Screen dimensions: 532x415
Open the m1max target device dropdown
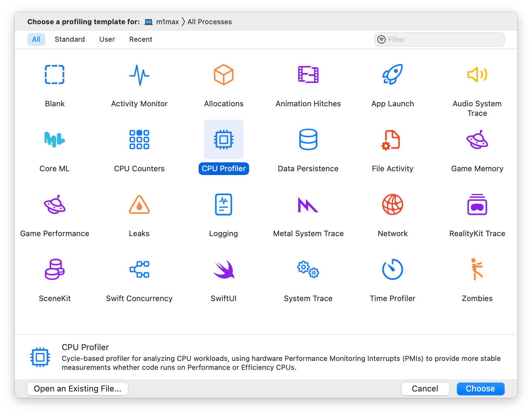click(162, 22)
